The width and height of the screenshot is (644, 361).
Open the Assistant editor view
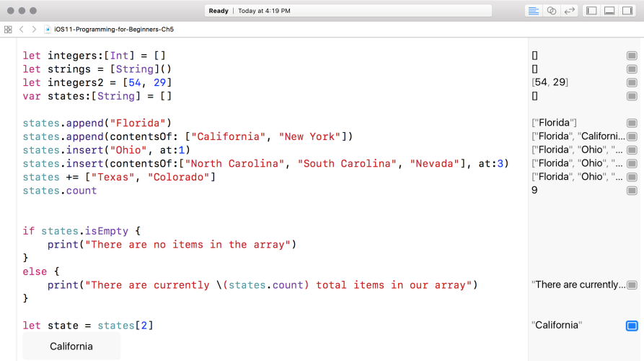[x=551, y=11]
